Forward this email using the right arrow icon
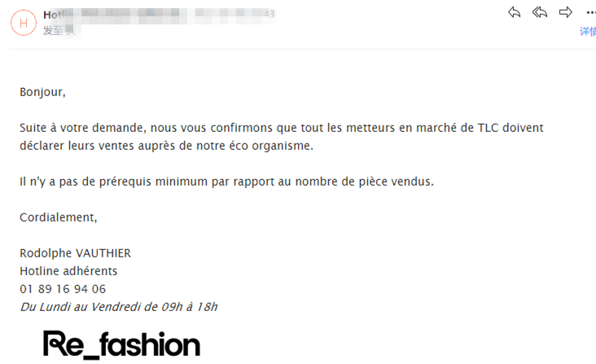The image size is (596, 364). tap(566, 12)
